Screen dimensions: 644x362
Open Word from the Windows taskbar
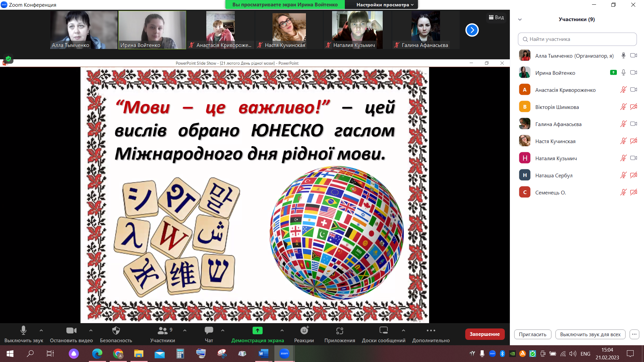[263, 353]
